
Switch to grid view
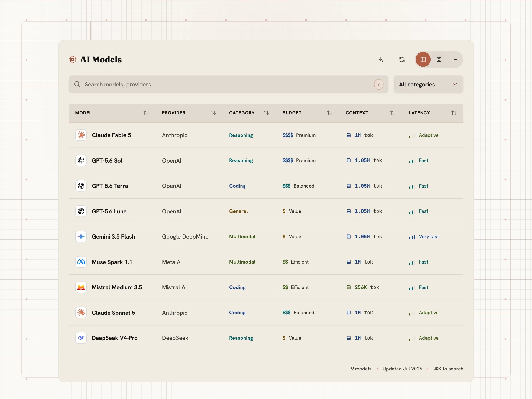[x=439, y=60]
